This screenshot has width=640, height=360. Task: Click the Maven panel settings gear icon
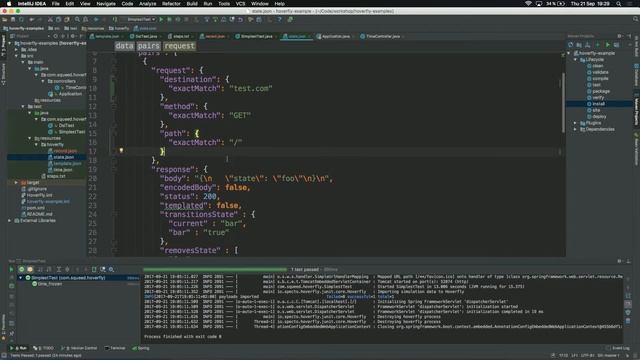click(620, 36)
